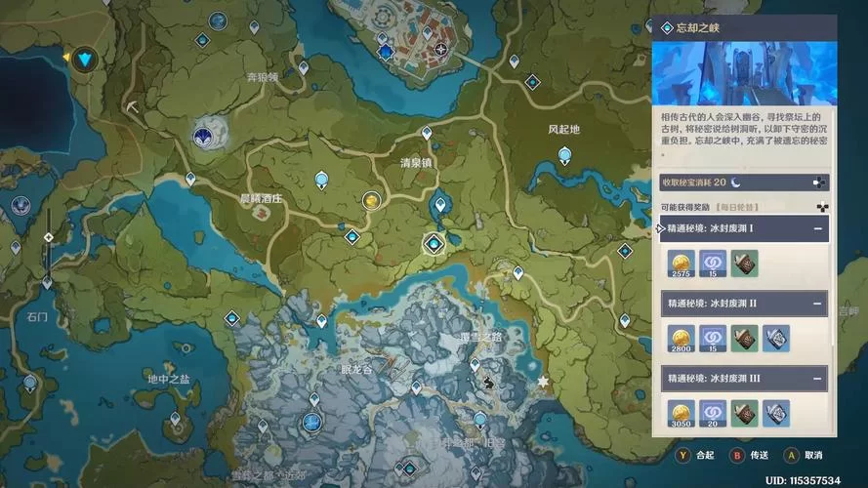Click the blue talent book in 冰封废渊 II rewards
The height and width of the screenshot is (488, 868).
click(776, 339)
